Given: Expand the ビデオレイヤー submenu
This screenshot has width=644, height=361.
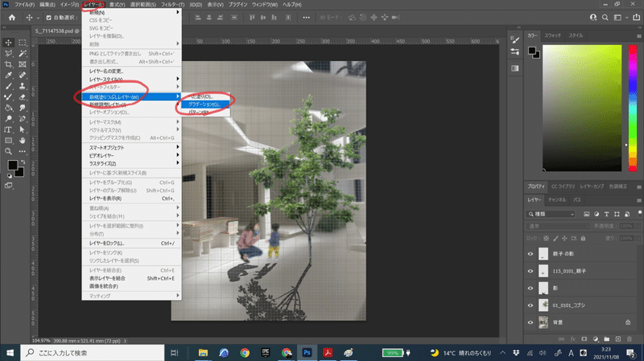Looking at the screenshot, I should tap(131, 155).
